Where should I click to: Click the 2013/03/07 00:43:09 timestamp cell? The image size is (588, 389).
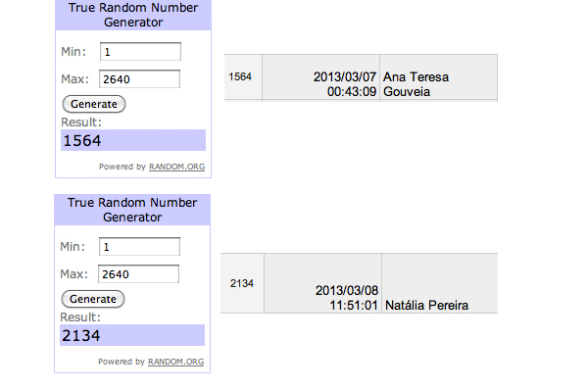[x=320, y=76]
